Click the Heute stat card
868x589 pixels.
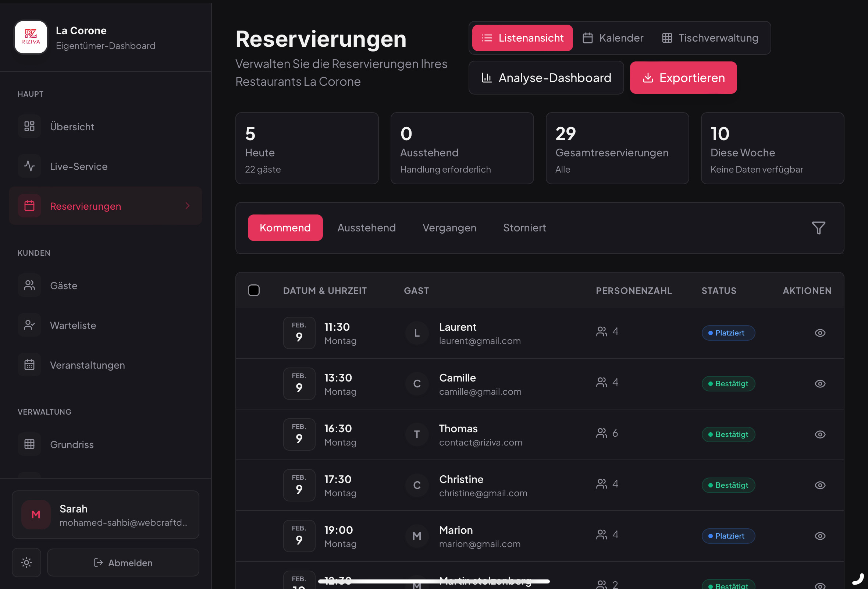pos(307,148)
